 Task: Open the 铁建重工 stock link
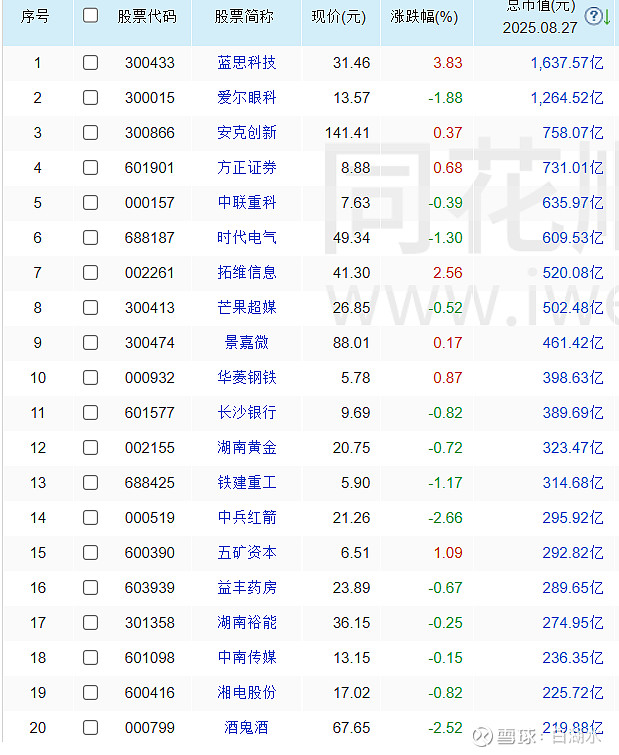pyautogui.click(x=246, y=482)
